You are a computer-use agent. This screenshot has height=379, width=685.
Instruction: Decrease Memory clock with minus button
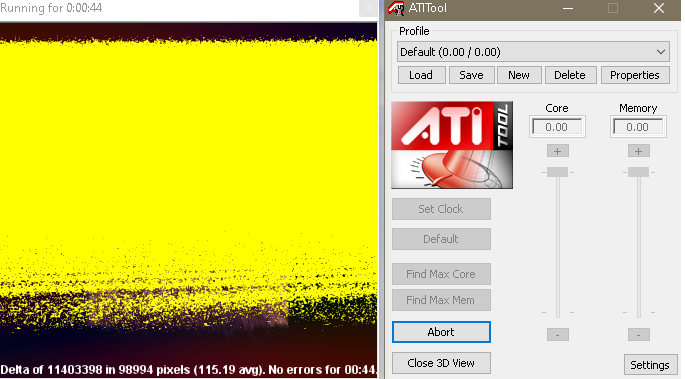639,334
